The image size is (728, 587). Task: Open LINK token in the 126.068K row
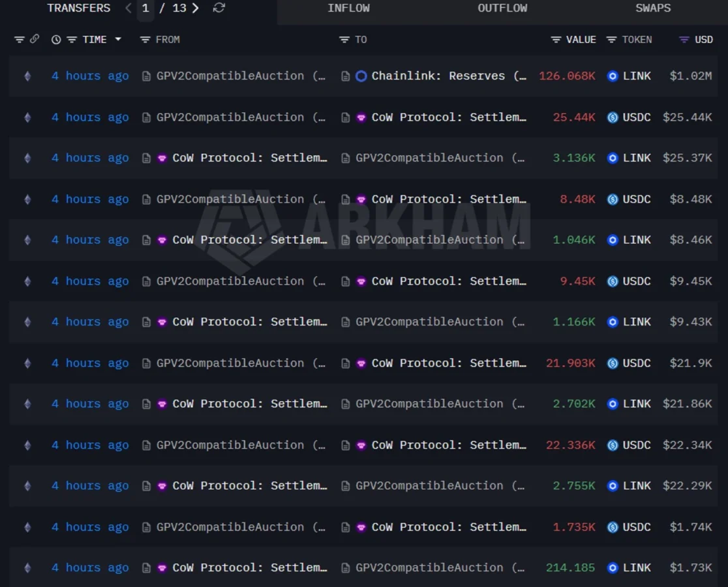click(x=637, y=76)
